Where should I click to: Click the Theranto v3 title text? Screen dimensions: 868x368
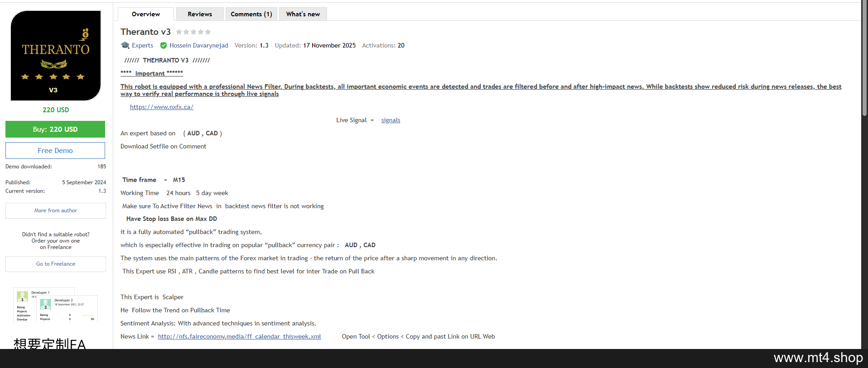[145, 32]
